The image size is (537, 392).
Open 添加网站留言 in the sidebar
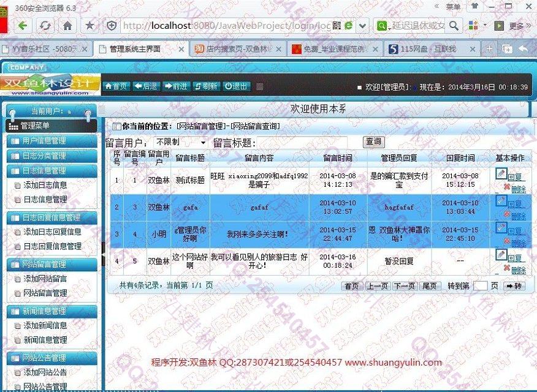click(x=45, y=279)
